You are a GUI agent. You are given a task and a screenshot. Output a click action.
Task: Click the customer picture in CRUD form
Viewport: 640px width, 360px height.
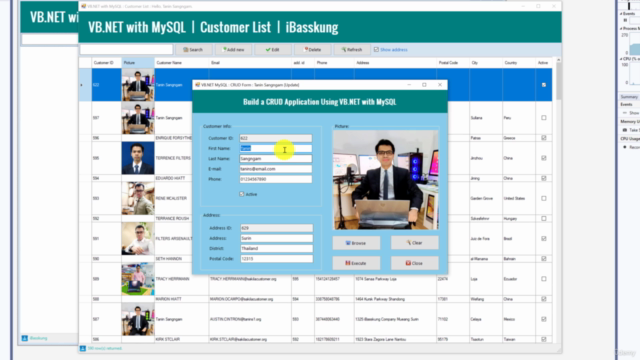[386, 180]
